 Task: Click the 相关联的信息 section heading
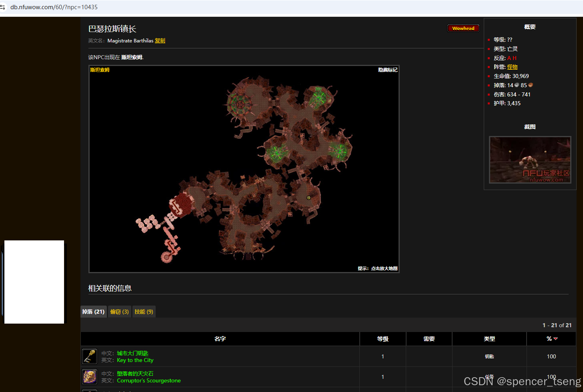click(110, 288)
